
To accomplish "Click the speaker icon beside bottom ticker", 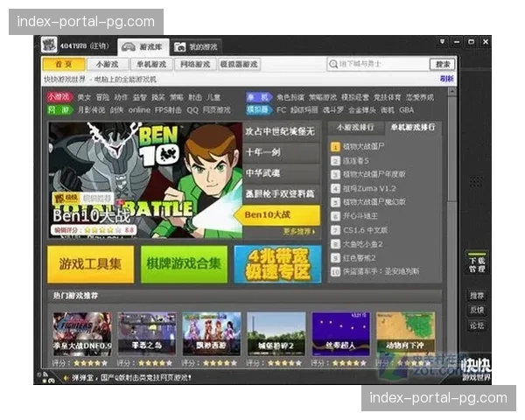I will tap(66, 378).
